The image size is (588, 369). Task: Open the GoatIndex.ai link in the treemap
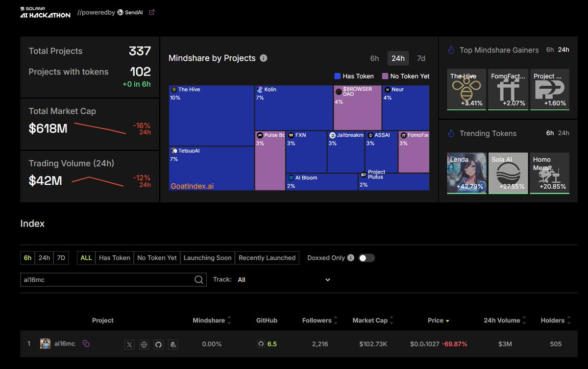click(x=192, y=186)
